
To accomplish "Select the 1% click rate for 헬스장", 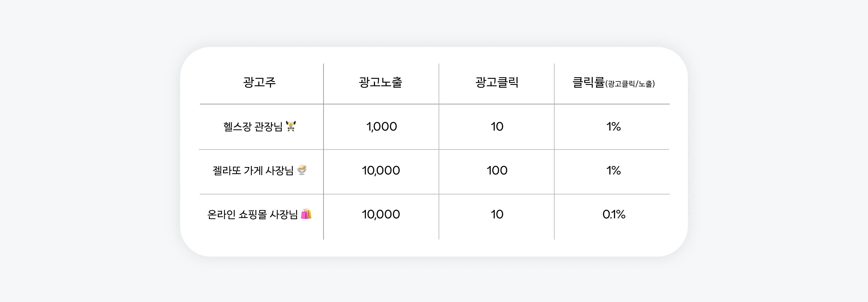I will click(613, 127).
